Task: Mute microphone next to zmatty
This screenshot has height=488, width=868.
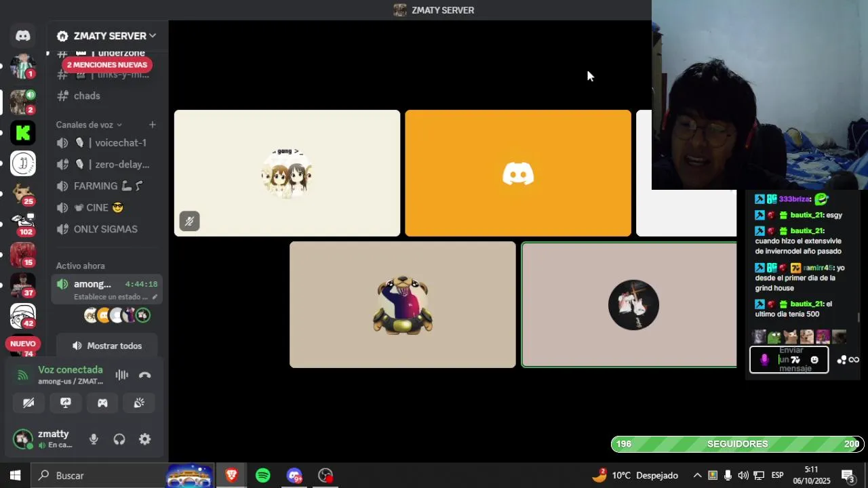Action: tap(94, 439)
